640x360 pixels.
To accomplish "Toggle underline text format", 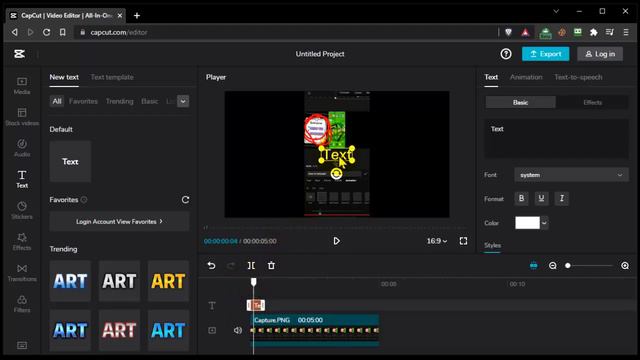I will pos(541,198).
